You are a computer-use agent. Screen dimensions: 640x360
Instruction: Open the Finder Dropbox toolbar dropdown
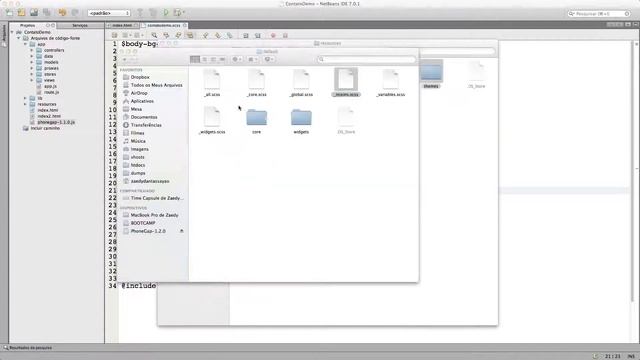(x=269, y=60)
